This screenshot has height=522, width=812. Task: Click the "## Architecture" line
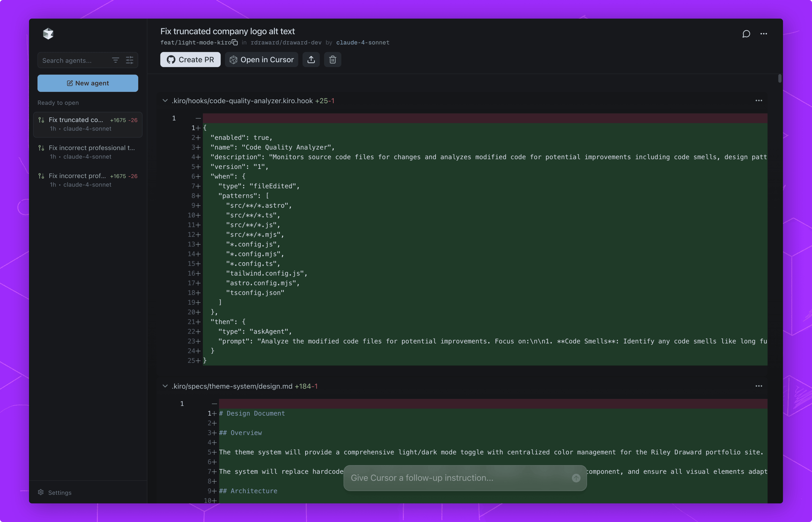(248, 491)
